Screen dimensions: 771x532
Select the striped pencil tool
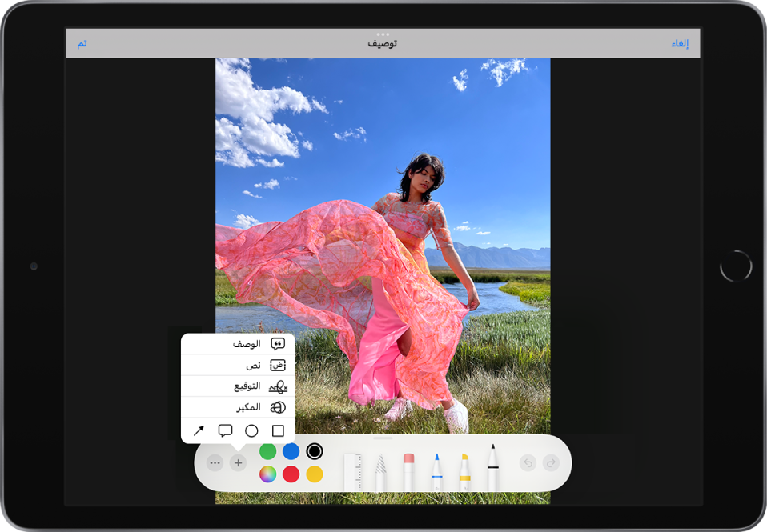[380, 471]
